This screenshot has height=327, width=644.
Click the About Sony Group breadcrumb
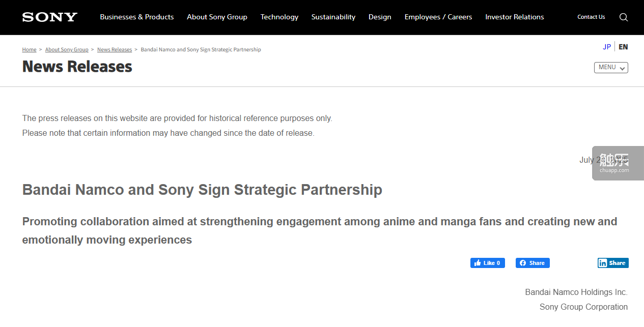click(x=67, y=50)
